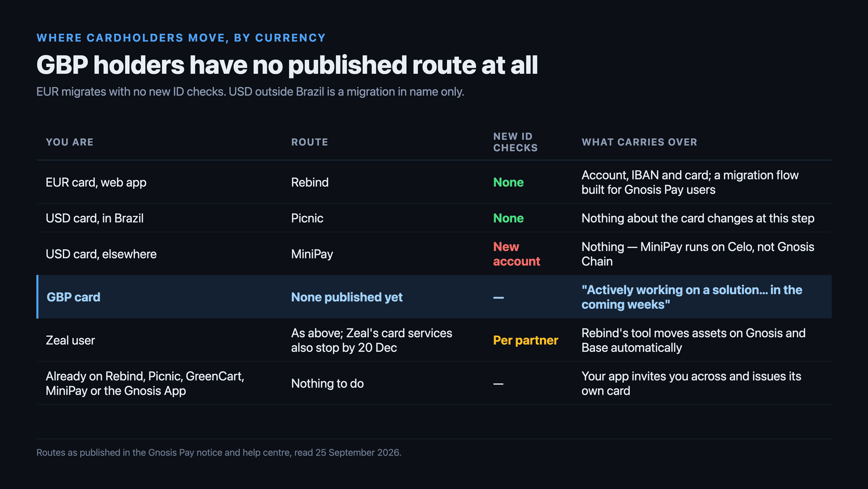Image resolution: width=868 pixels, height=489 pixels.
Task: Select the headline 'GBP holders have no published route at all'
Action: [x=287, y=65]
